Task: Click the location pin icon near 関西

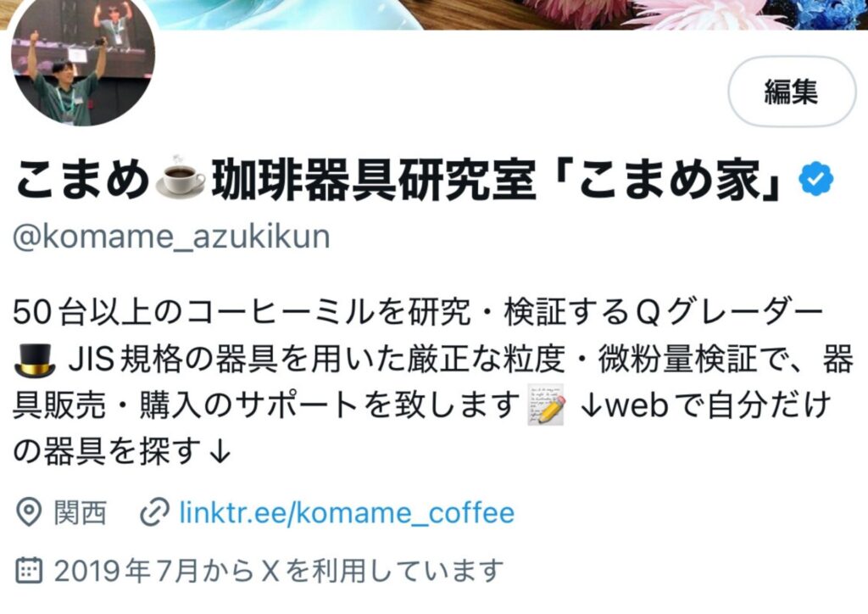Action: pyautogui.click(x=29, y=513)
